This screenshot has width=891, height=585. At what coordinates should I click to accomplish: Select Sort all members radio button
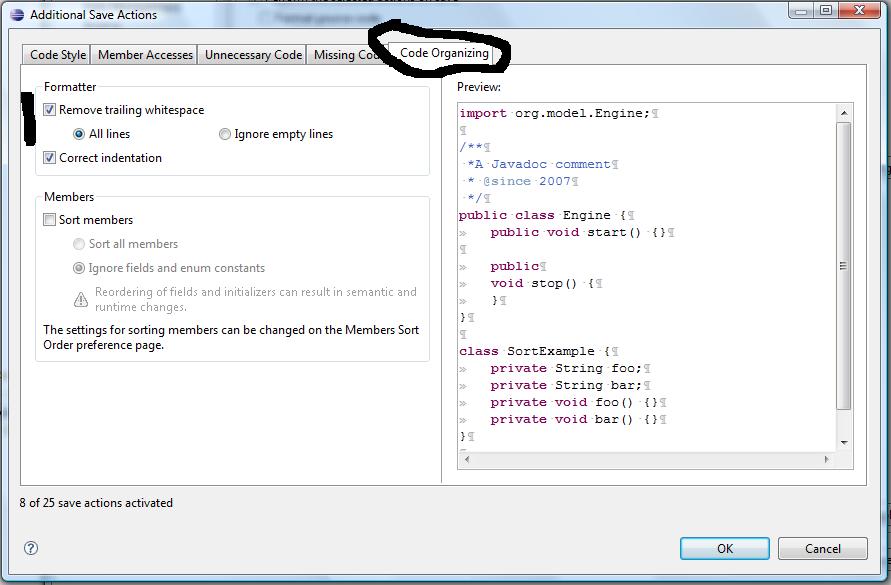point(79,244)
